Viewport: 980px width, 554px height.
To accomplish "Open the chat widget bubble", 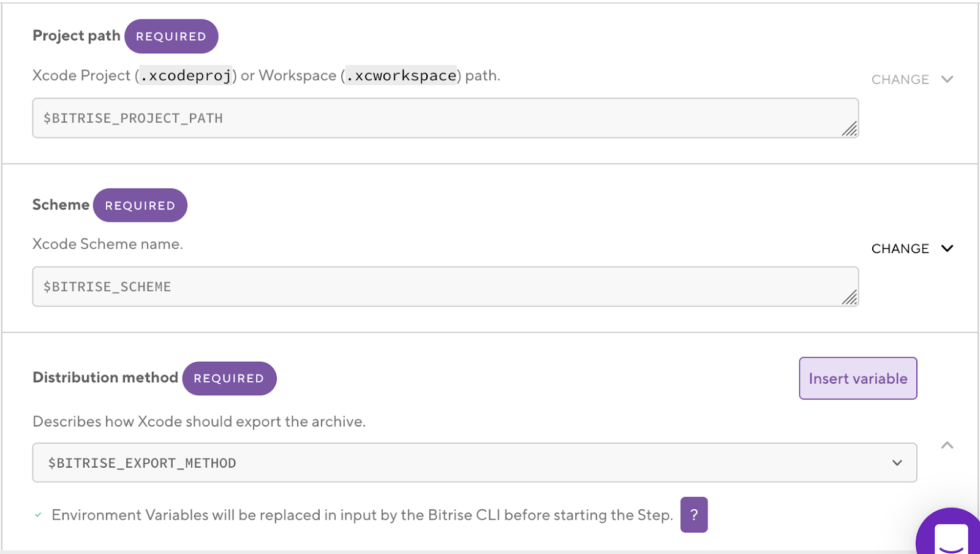I will point(950,534).
